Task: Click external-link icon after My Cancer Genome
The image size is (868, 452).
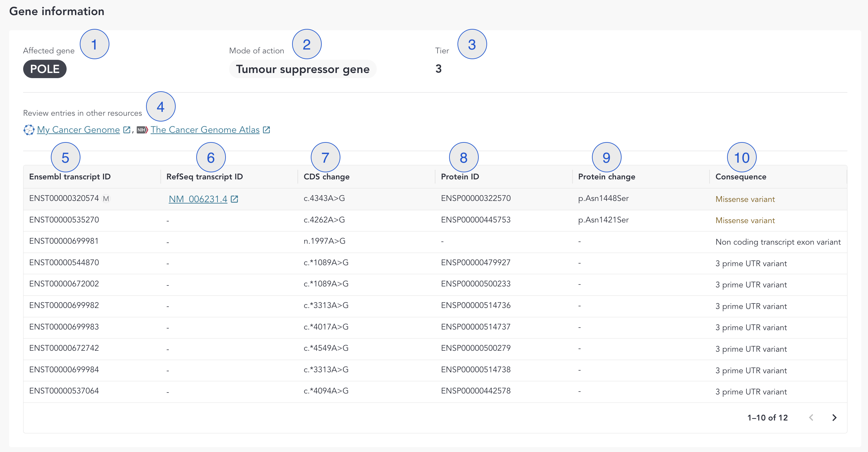Action: 127,130
